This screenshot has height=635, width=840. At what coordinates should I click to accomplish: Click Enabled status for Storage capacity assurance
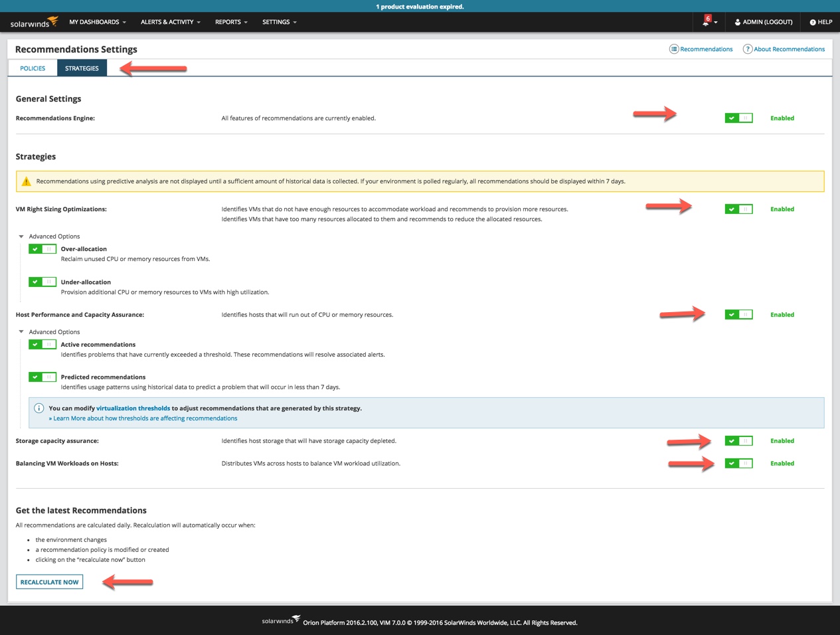[x=782, y=441]
